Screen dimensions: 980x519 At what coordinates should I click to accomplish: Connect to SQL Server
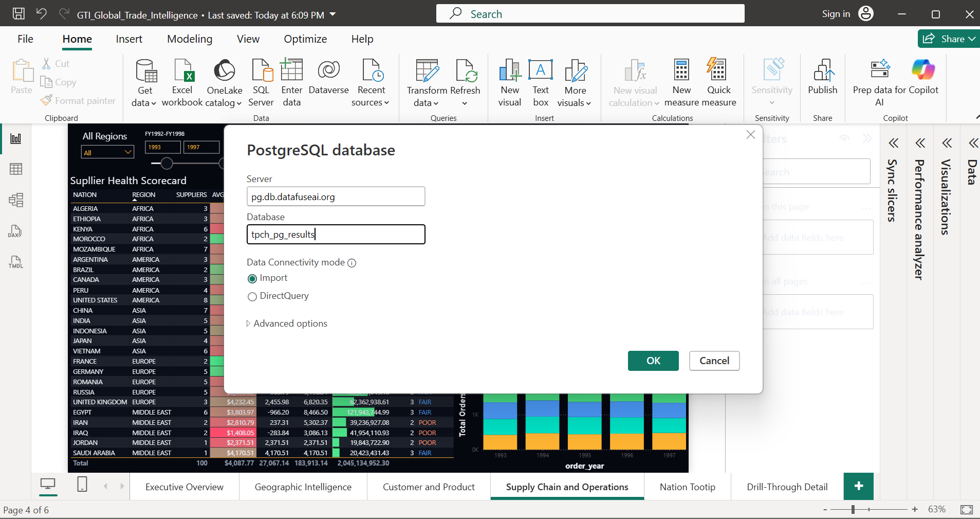click(261, 82)
